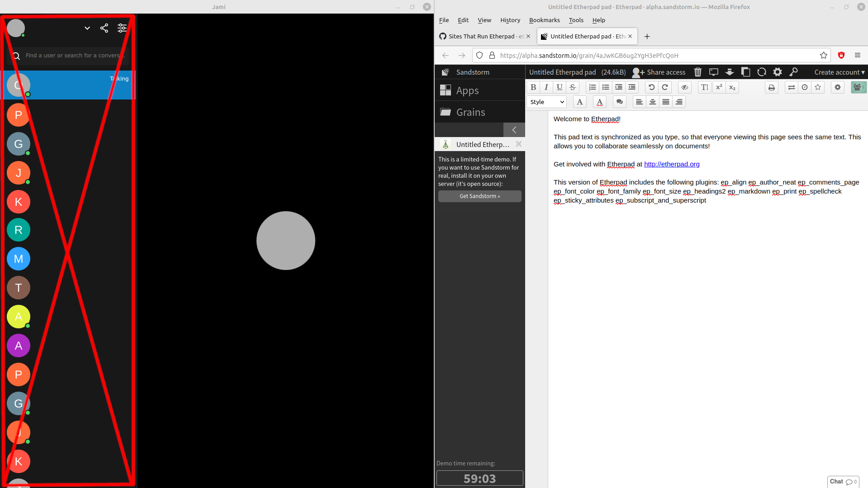Open Firefox Tools menu
The image size is (868, 488).
coord(576,20)
